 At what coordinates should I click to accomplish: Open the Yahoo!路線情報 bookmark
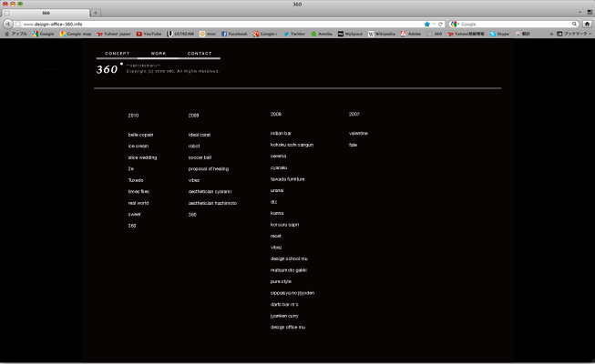coord(466,34)
